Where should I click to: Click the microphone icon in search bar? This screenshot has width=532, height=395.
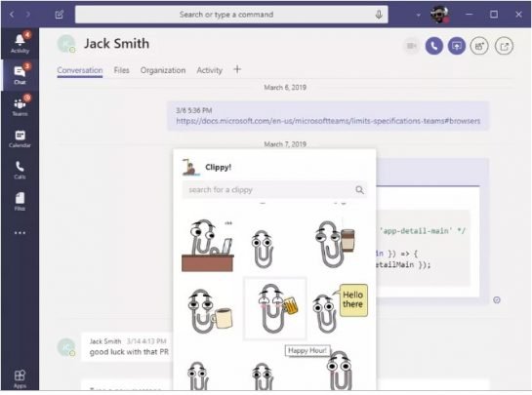379,15
